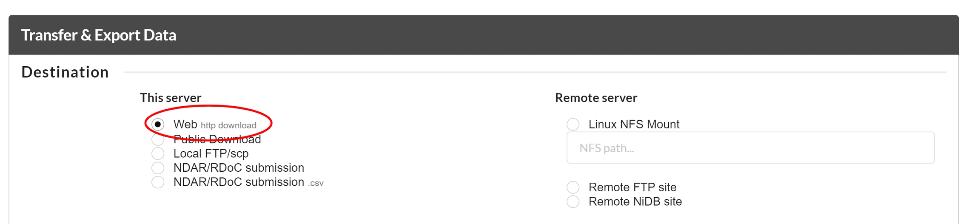This screenshot has height=224, width=980.
Task: Click the "Remote FTP site" label text
Action: [632, 187]
